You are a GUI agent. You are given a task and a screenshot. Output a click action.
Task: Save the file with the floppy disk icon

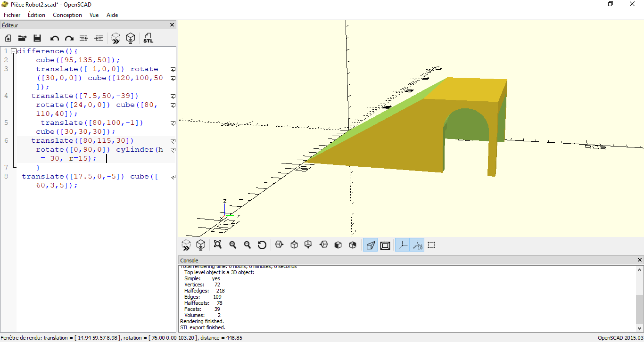(x=37, y=38)
